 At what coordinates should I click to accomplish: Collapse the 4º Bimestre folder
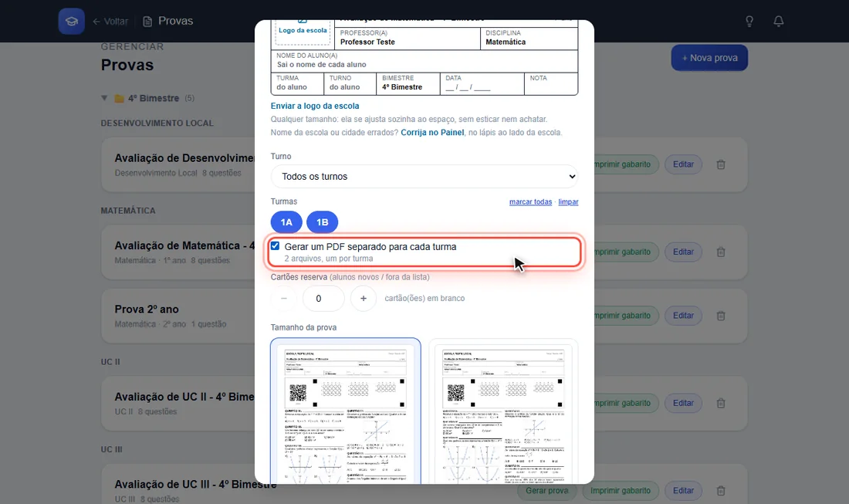104,98
